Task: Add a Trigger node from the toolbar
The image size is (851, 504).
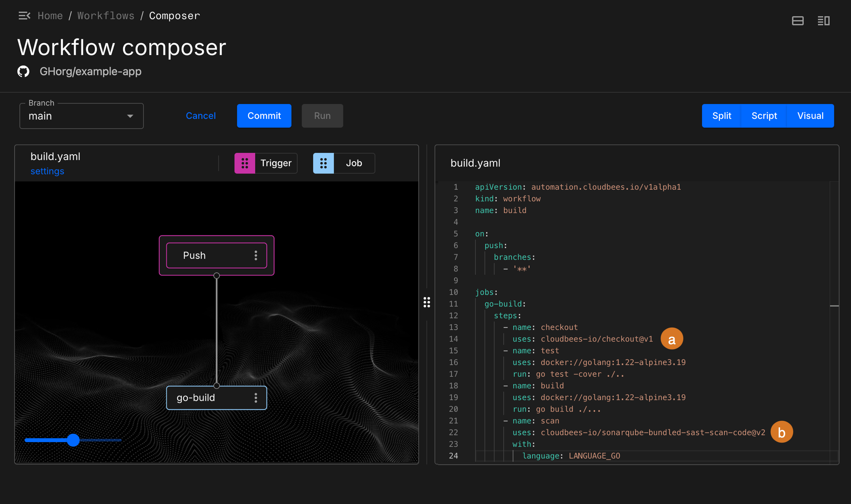Action: pyautogui.click(x=265, y=163)
